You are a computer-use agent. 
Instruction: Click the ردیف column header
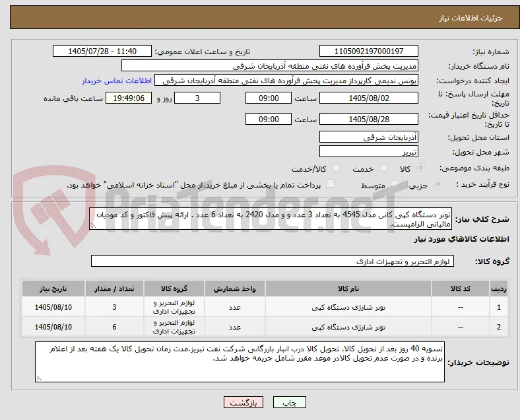[x=498, y=289]
